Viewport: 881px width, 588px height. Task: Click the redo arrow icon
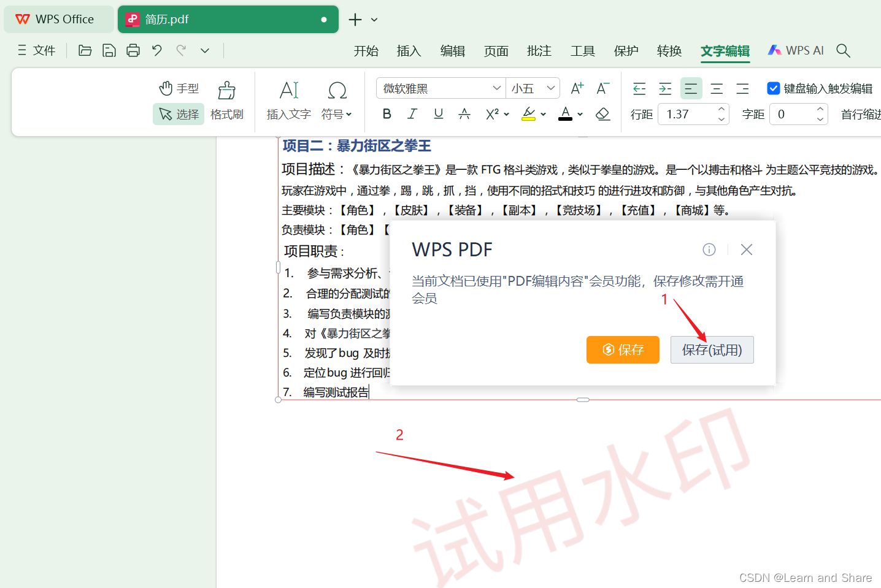tap(181, 50)
